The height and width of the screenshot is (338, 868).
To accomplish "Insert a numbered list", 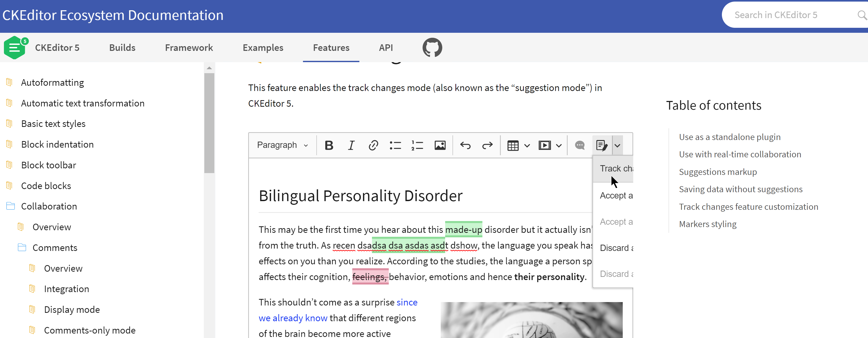I will pyautogui.click(x=417, y=145).
